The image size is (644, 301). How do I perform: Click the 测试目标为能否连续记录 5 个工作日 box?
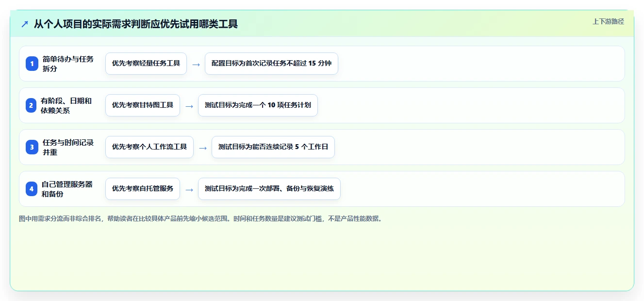(x=273, y=147)
